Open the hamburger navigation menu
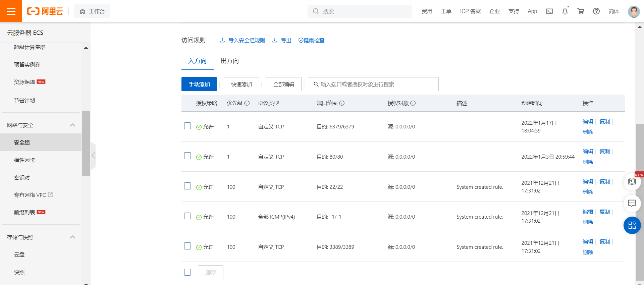The width and height of the screenshot is (644, 285). click(x=11, y=11)
